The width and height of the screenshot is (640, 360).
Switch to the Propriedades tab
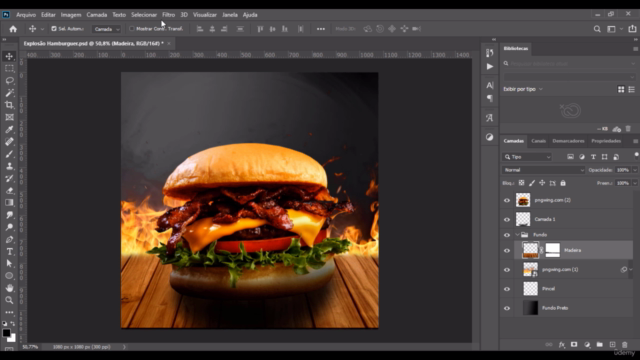point(606,141)
